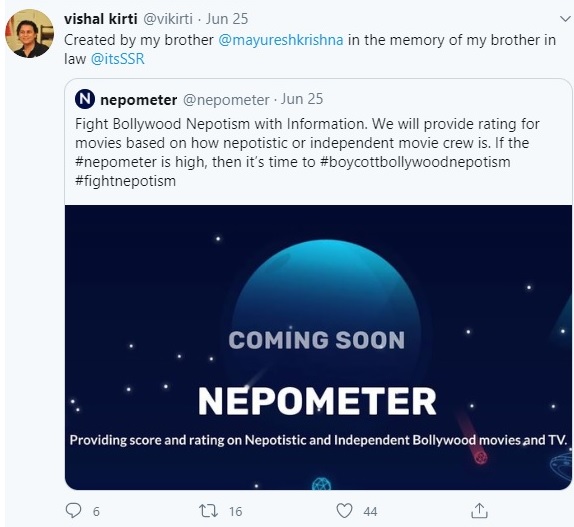574x527 pixels.
Task: Click the #nepometer hashtag in quoted text
Action: coord(116,162)
